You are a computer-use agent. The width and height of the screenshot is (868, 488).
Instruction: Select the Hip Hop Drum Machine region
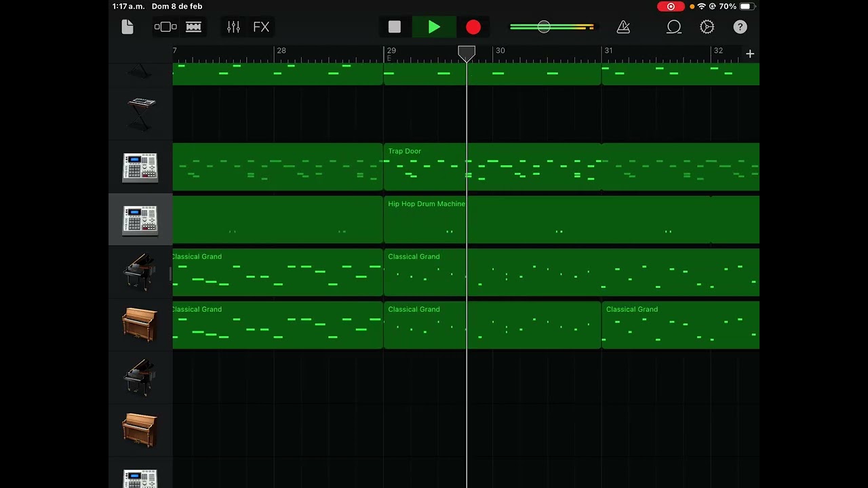[x=572, y=220]
